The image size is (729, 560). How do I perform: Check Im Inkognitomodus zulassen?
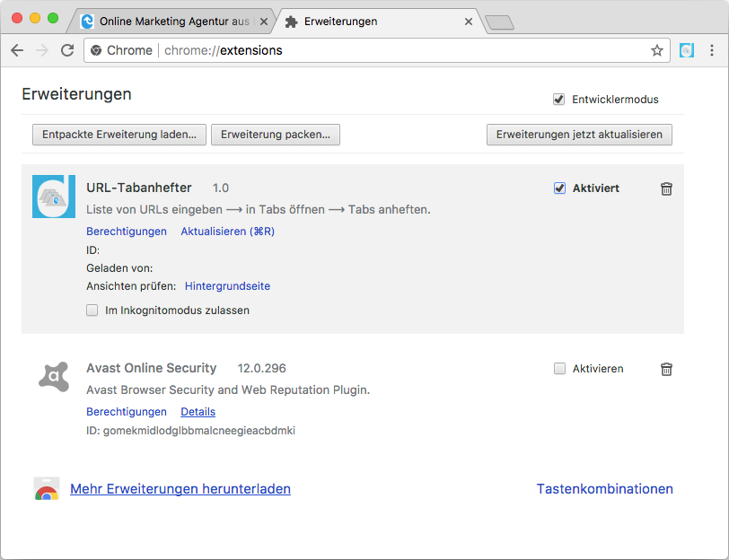coord(92,311)
